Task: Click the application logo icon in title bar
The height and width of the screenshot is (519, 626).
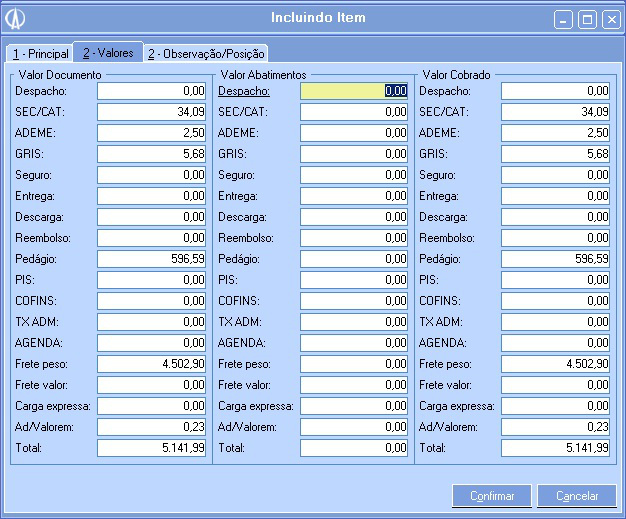Action: click(16, 19)
